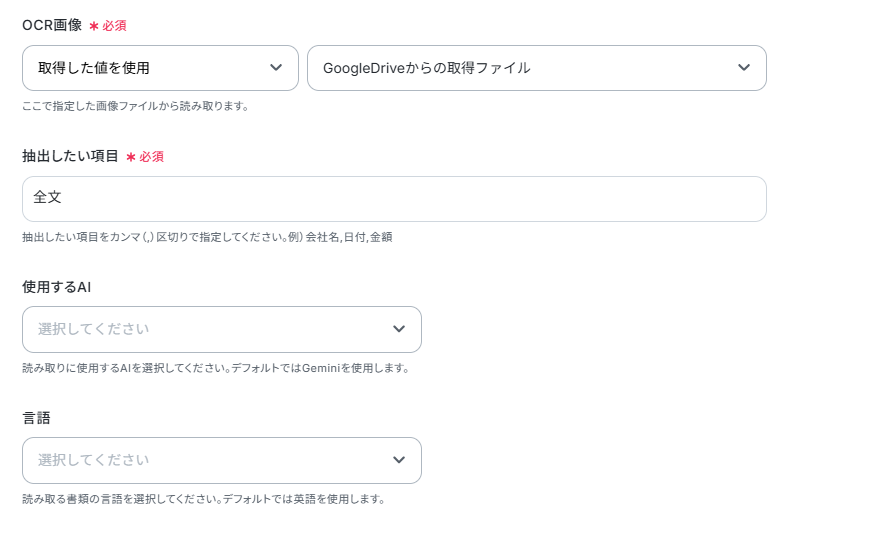This screenshot has height=540, width=871.
Task: Click chevron arrow beside 取得した値を使用
Action: [x=276, y=68]
